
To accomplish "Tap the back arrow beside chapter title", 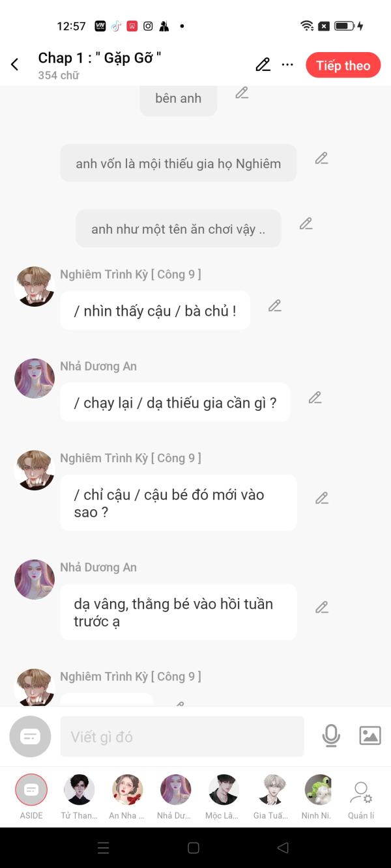I will click(x=14, y=64).
